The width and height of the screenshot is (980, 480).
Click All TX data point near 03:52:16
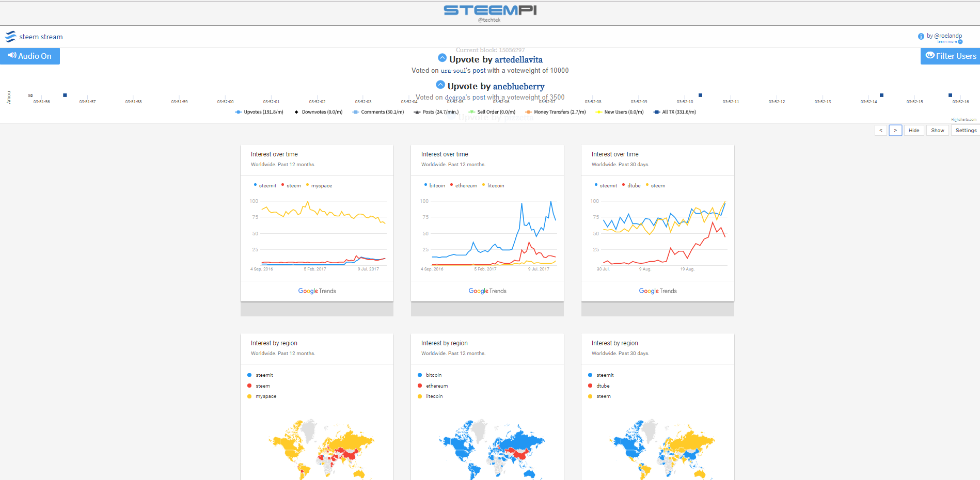950,95
